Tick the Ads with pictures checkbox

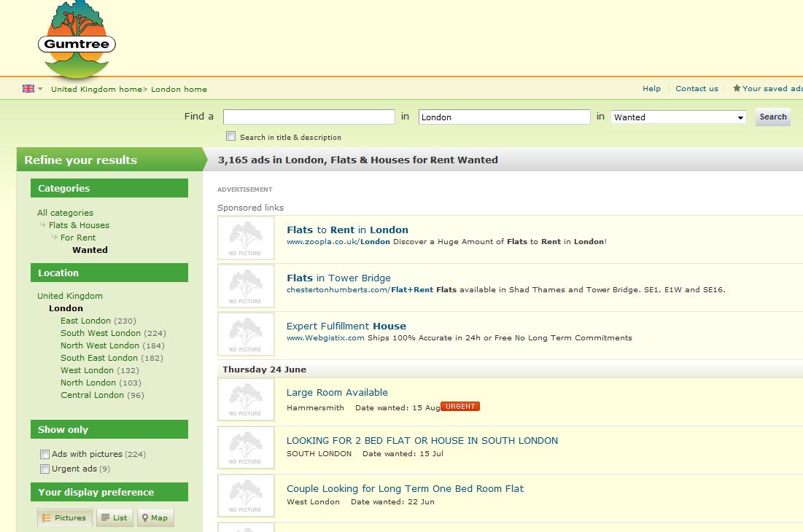tap(45, 455)
